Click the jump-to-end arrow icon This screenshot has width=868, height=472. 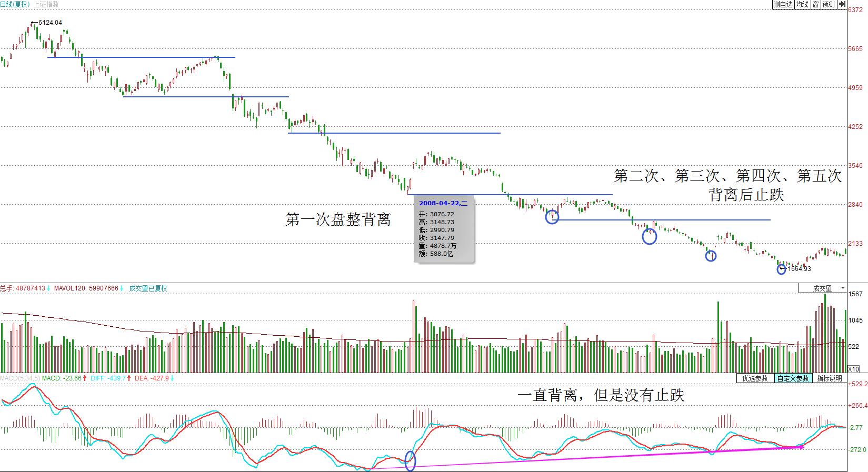tap(842, 4)
